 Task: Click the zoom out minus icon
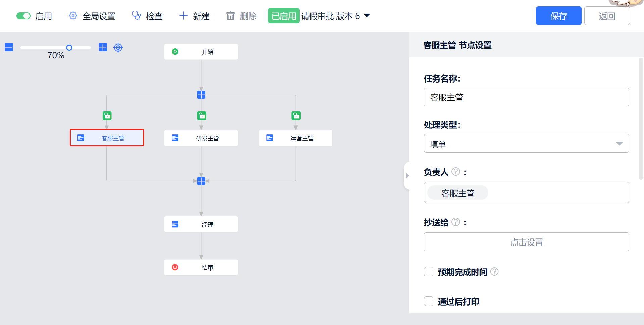click(9, 47)
